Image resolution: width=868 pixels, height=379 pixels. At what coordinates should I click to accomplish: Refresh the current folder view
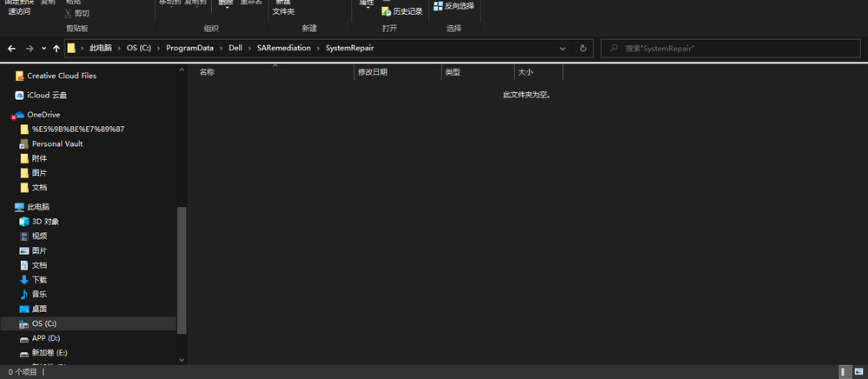[583, 49]
